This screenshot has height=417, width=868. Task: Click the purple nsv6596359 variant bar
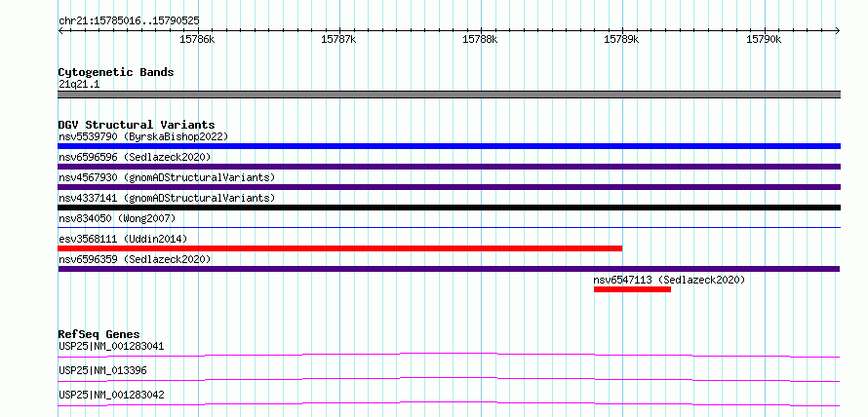[x=449, y=269]
